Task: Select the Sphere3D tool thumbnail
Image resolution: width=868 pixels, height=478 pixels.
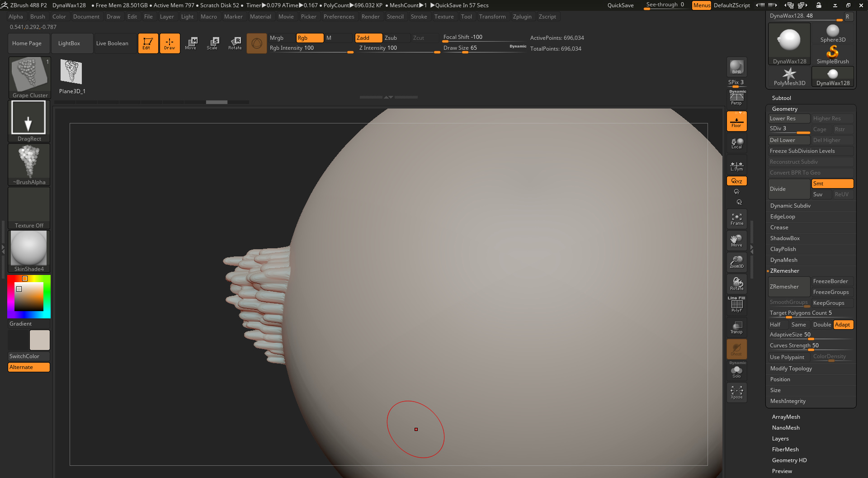Action: (833, 33)
